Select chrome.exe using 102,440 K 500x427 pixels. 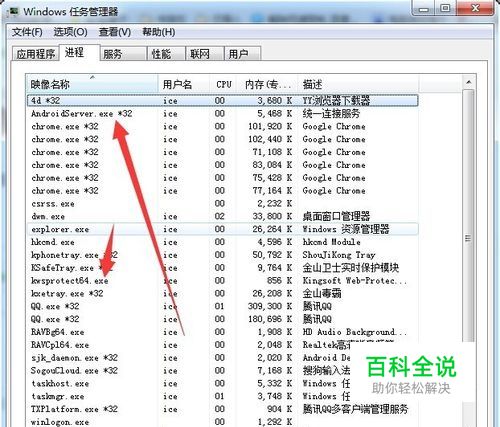[223, 139]
